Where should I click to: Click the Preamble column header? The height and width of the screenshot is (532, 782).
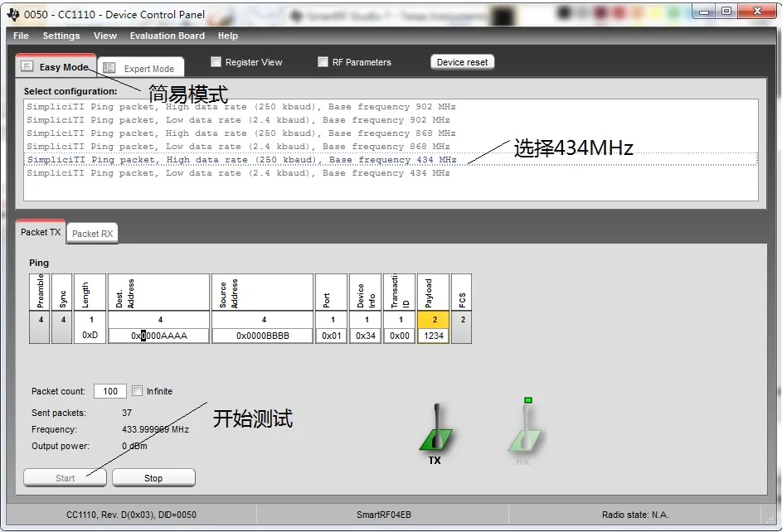(40, 293)
